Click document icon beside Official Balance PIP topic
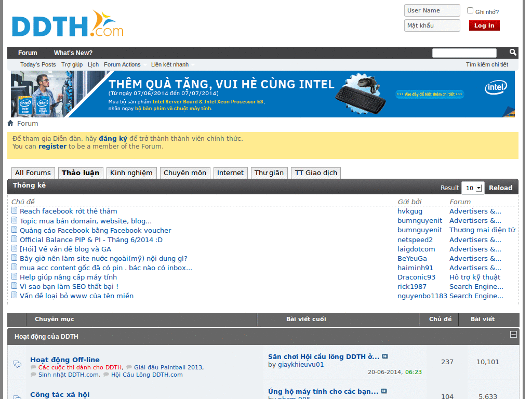Image resolution: width=532 pixels, height=399 pixels. point(14,238)
